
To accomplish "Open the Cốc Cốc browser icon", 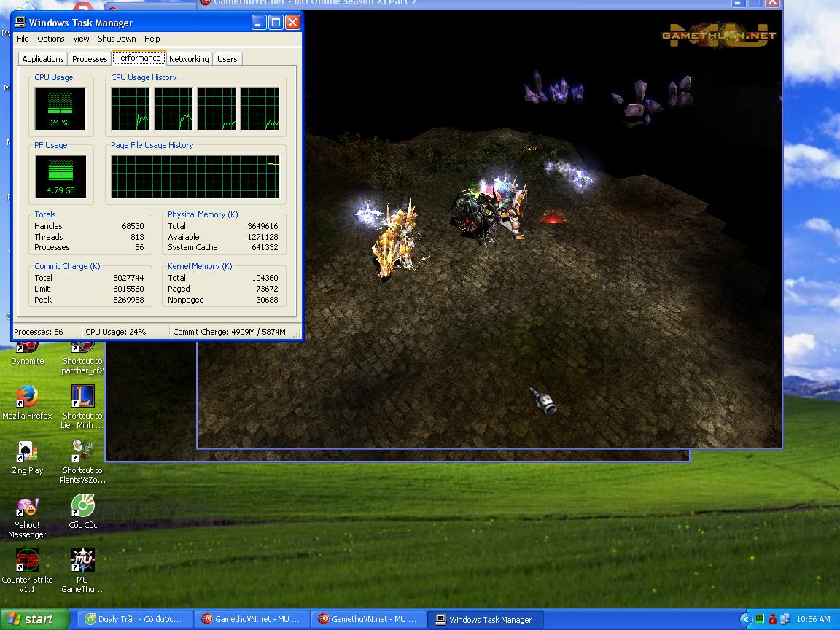I will pos(82,512).
